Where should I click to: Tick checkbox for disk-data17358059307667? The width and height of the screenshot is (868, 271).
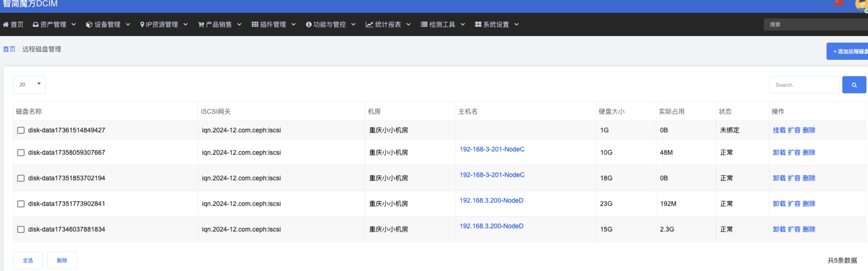(x=21, y=153)
